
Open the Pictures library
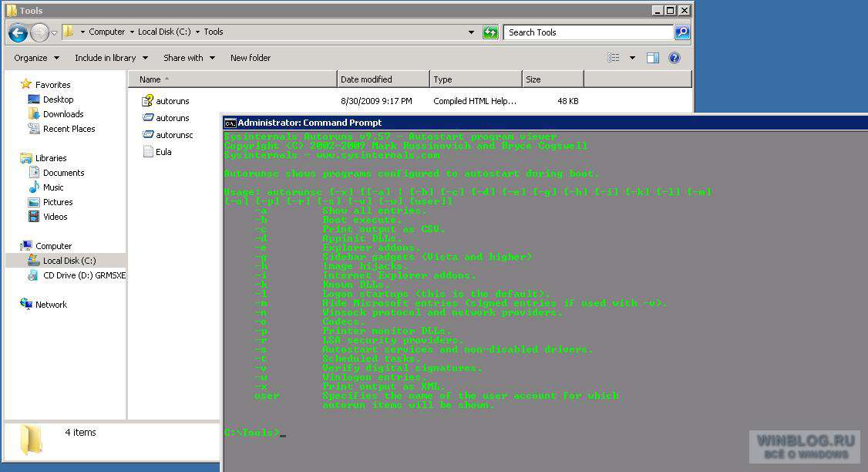[58, 202]
